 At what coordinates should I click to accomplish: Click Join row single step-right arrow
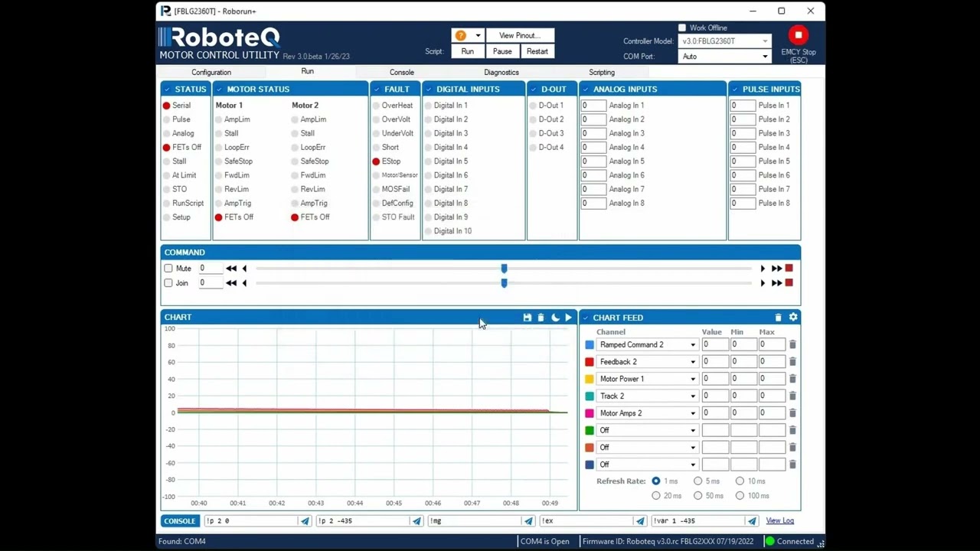pos(763,283)
